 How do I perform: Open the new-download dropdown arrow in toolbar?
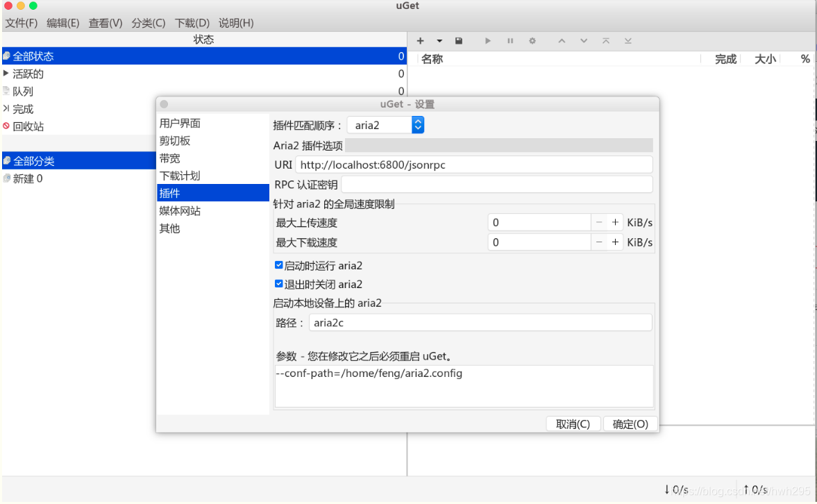coord(439,41)
